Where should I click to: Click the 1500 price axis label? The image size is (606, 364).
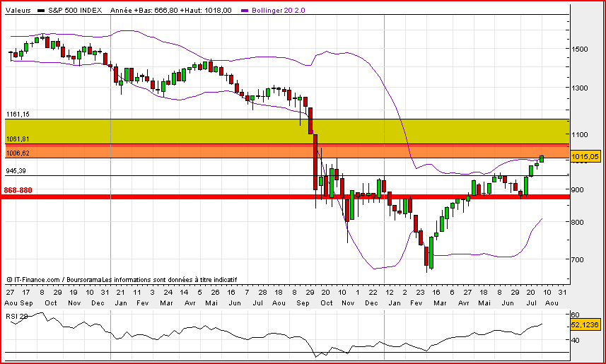click(579, 49)
